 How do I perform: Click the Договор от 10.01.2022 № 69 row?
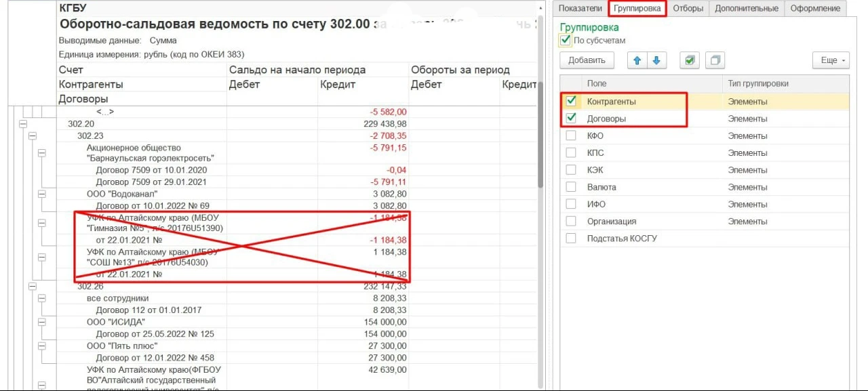153,205
